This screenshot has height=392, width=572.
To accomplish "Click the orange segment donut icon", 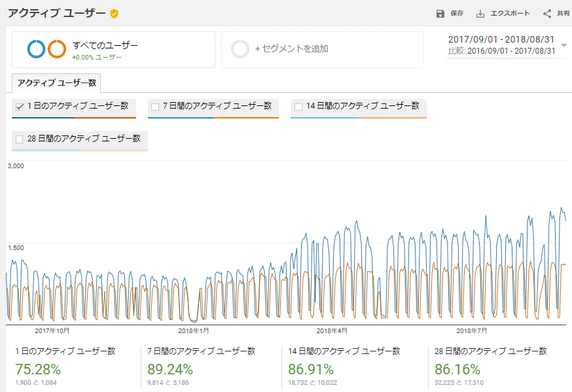I will pos(57,49).
